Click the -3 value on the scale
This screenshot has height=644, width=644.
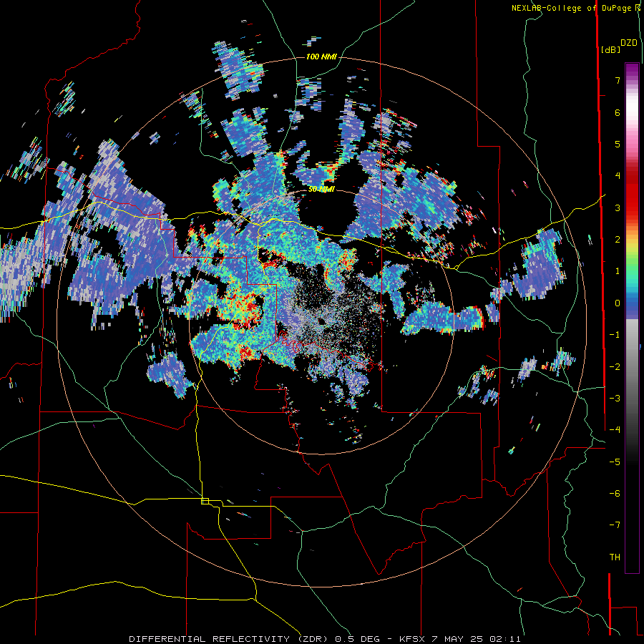pos(615,399)
